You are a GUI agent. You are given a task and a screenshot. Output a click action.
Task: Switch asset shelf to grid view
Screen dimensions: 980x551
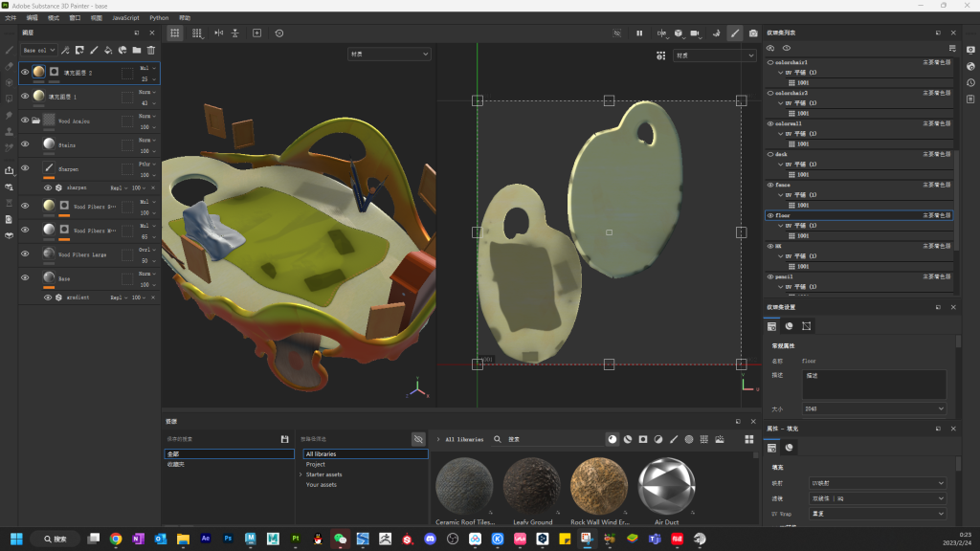point(749,439)
